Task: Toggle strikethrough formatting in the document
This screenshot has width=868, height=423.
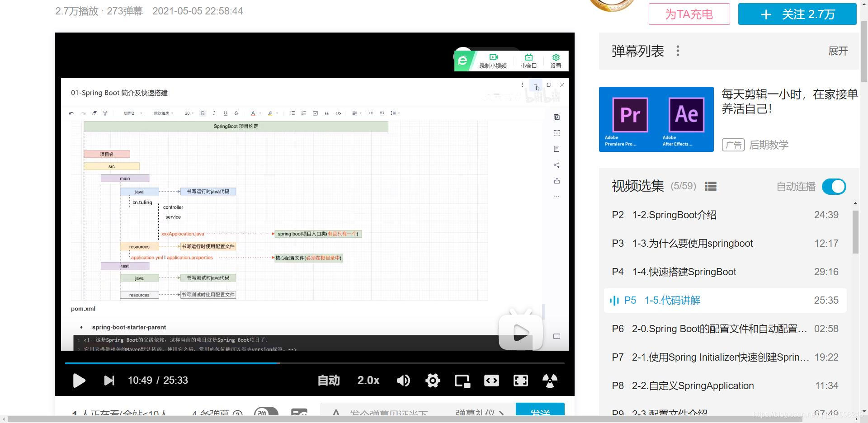Action: click(236, 113)
